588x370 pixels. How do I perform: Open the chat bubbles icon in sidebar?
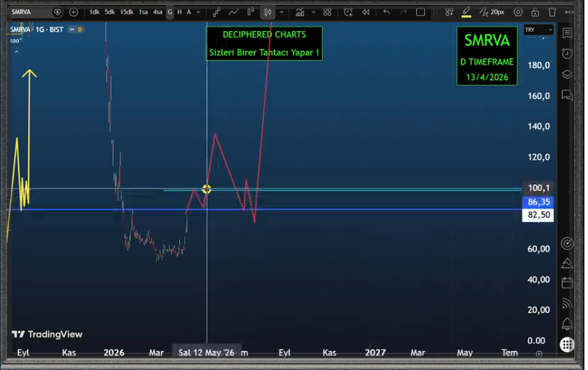click(x=567, y=95)
